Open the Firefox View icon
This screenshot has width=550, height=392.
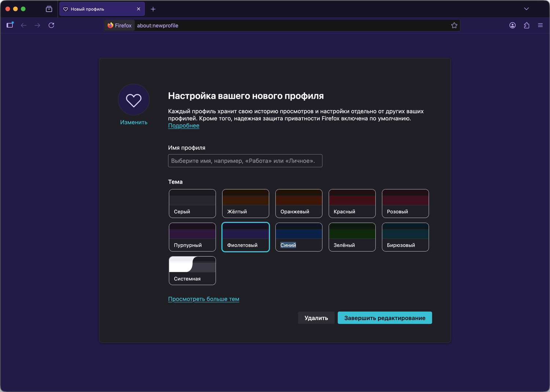click(x=49, y=9)
